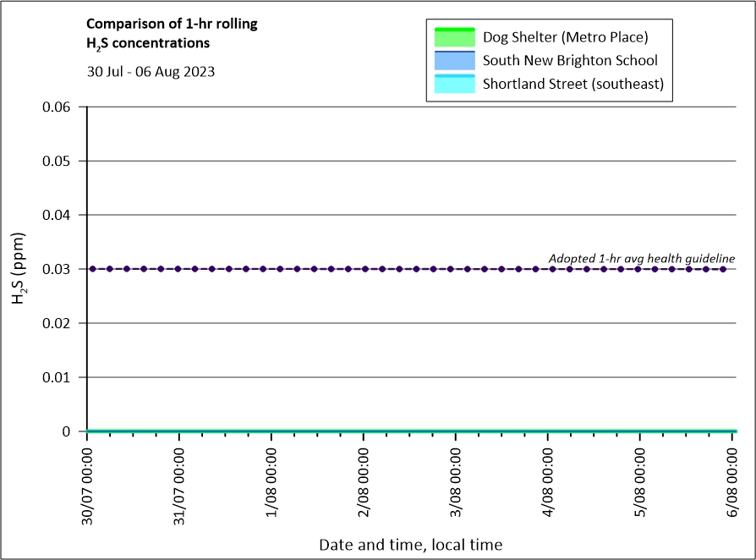The height and width of the screenshot is (560, 756).
Task: Click the chart title about 1-hr rolling concentrations
Action: [172, 32]
